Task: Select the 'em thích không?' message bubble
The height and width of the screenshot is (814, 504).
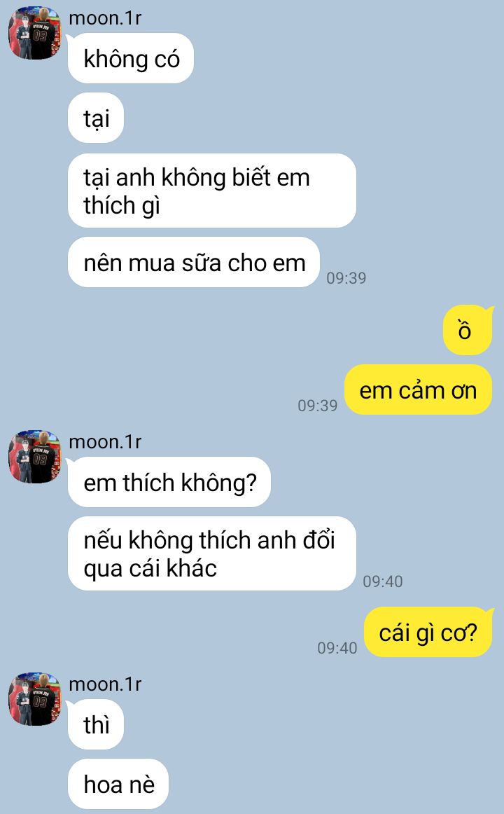Action: (169, 482)
